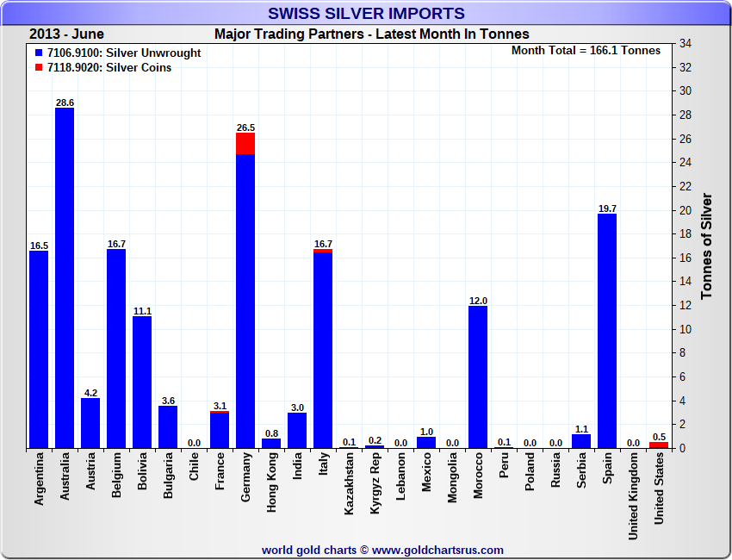Click the Tonnes of Silver axis title
732x560 pixels.
point(706,246)
